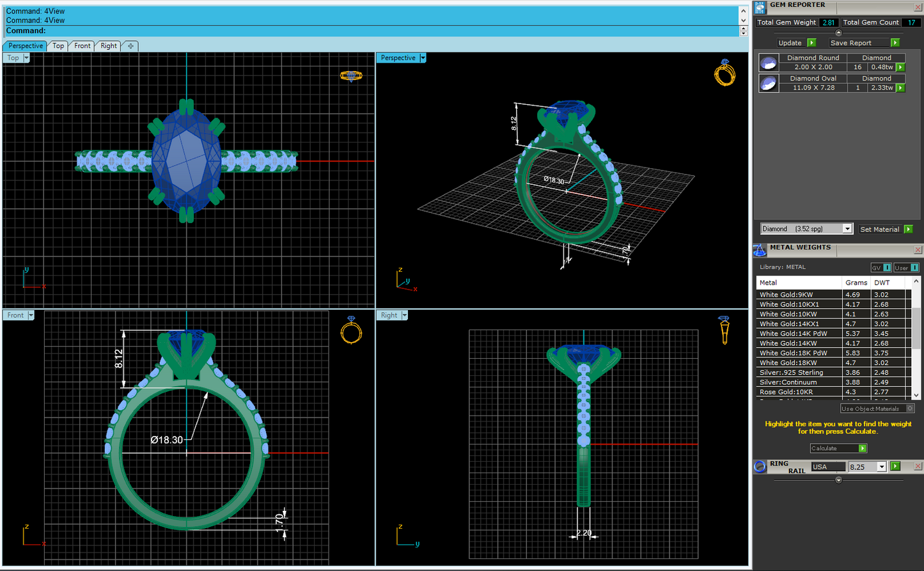Open the Diamond (3.52 spg) material dropdown
The height and width of the screenshot is (571, 924).
tap(847, 229)
